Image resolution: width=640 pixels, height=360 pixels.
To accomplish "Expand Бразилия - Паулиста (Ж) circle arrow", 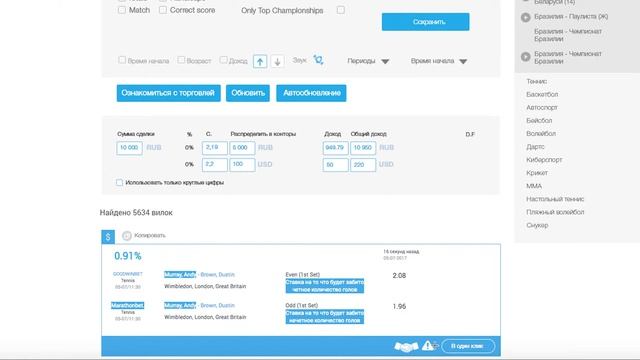I will 526,17.
